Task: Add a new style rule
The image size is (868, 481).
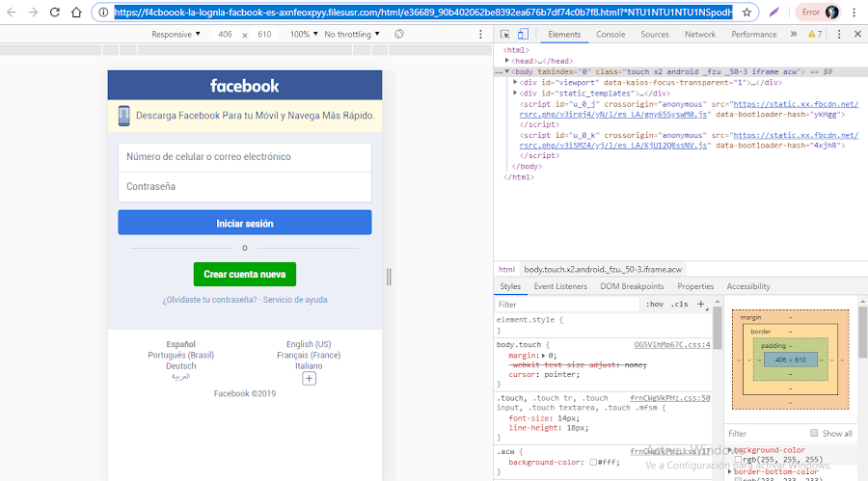Action: 701,304
